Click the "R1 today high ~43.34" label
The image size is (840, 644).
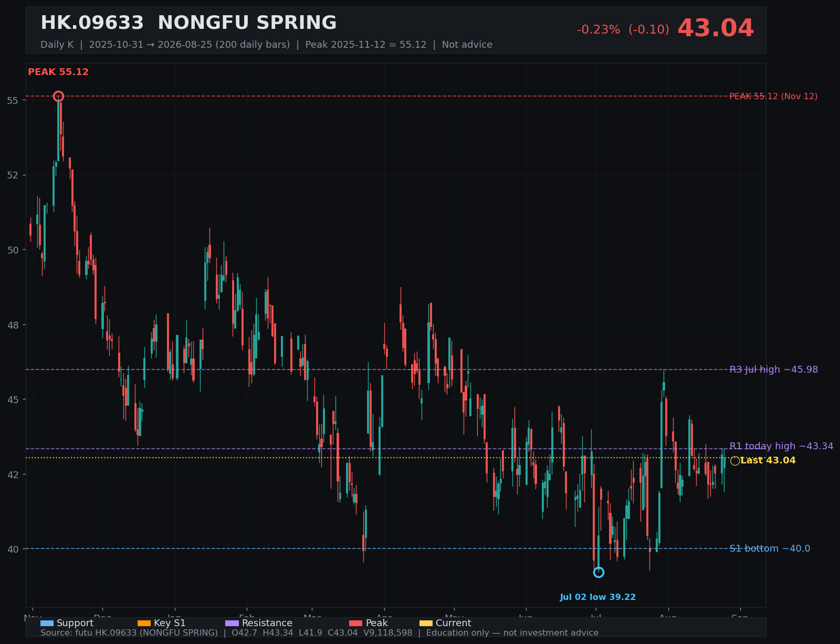[781, 446]
